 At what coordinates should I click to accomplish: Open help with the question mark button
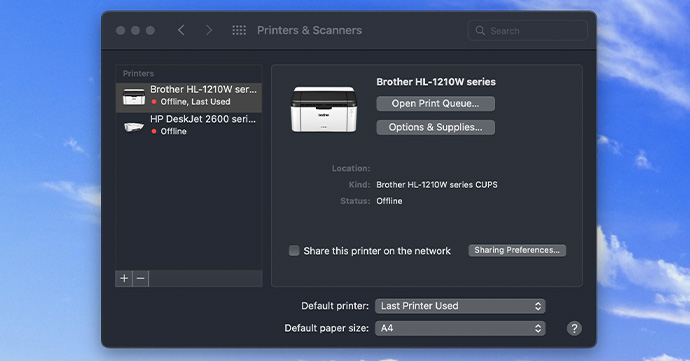coord(574,328)
